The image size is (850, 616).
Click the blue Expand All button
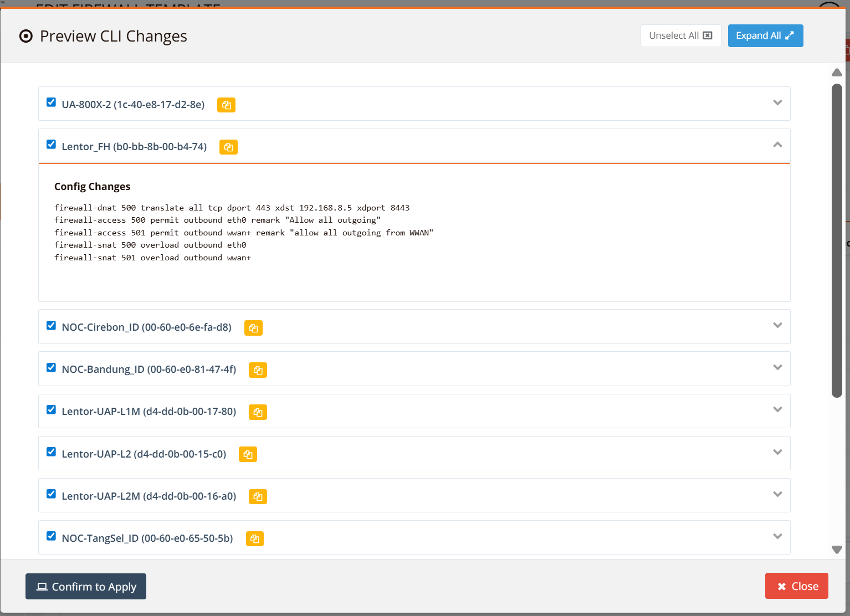[765, 36]
